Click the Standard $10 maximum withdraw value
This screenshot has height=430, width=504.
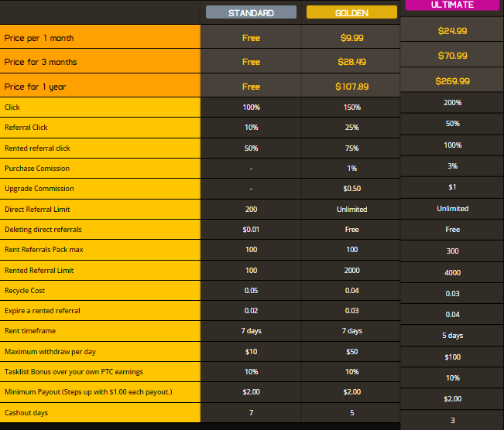[x=251, y=352]
